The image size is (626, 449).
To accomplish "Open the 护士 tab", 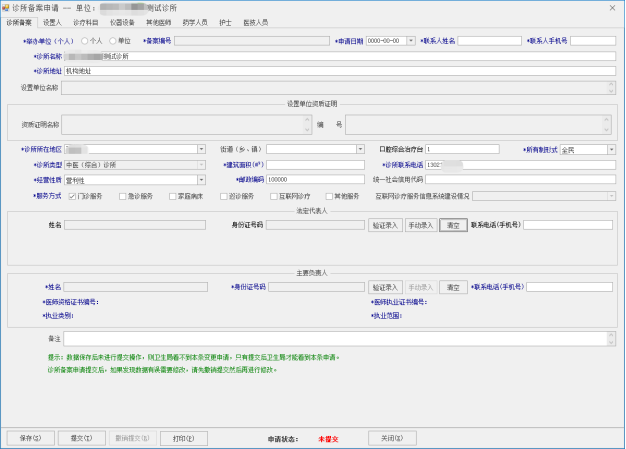I will click(225, 23).
